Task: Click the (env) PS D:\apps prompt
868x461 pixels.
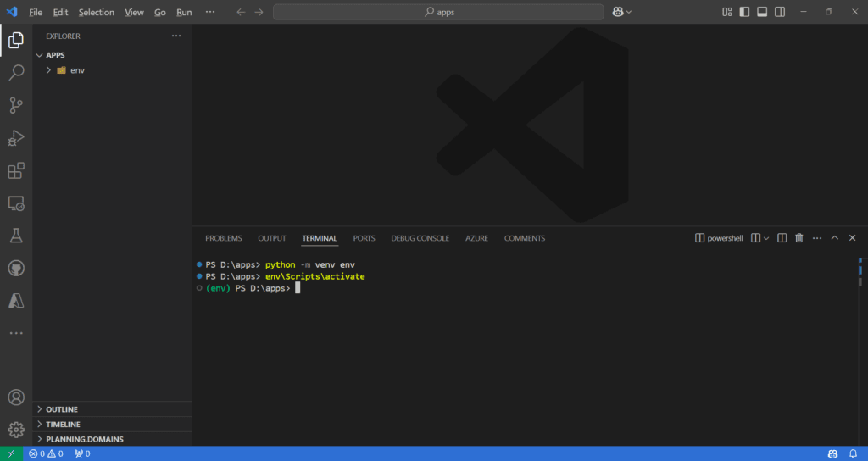Action: coord(248,288)
